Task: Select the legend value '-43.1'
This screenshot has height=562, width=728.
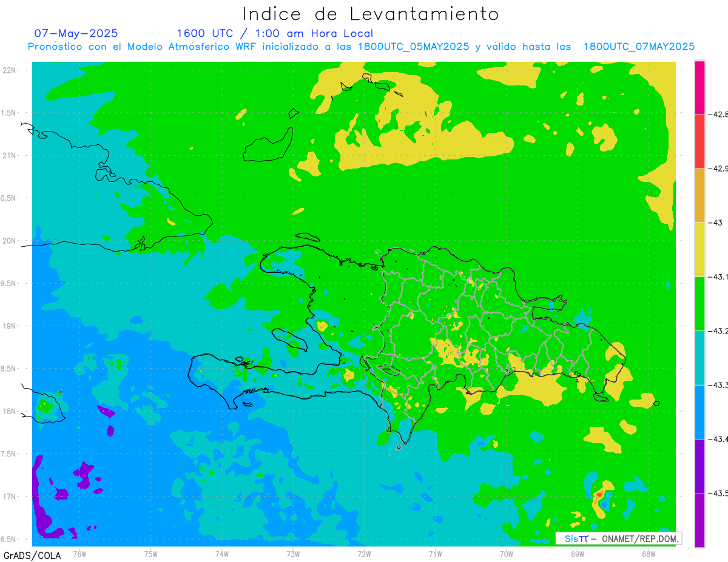Action: coord(718,276)
